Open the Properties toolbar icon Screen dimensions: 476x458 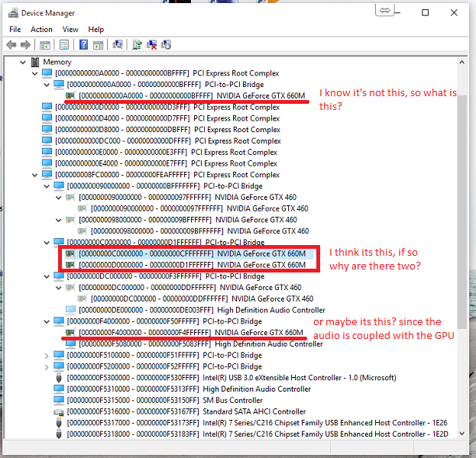(x=64, y=45)
